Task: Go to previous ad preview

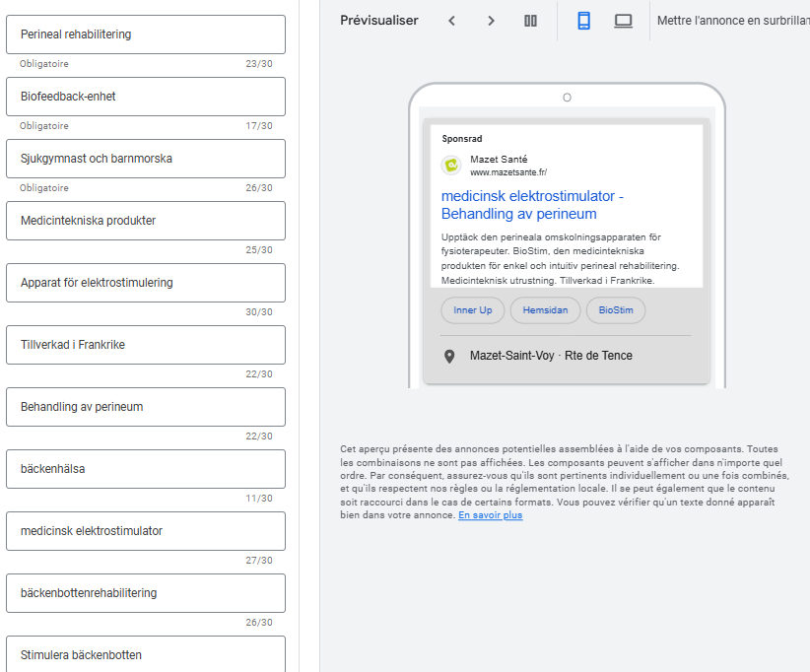Action: pos(451,21)
